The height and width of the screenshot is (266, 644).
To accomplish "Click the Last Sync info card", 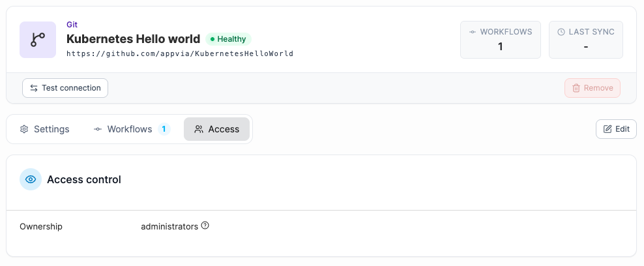I will point(586,40).
